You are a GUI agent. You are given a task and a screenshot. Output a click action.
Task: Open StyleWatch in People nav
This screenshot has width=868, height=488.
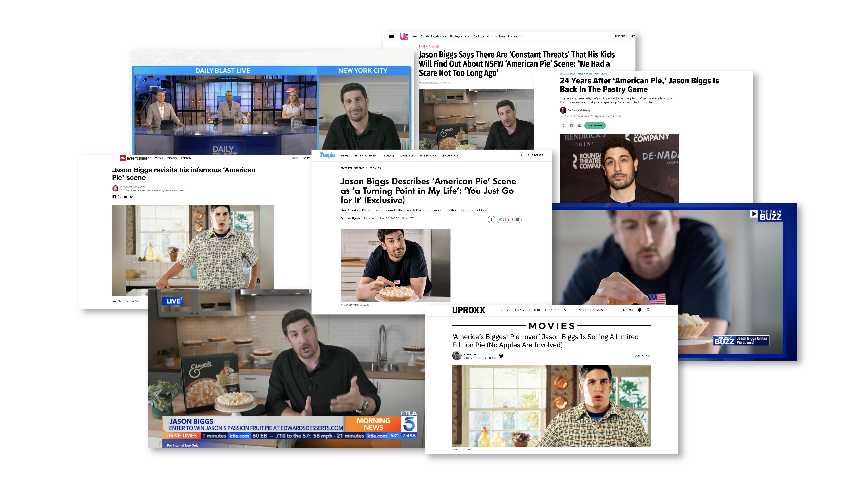(428, 156)
